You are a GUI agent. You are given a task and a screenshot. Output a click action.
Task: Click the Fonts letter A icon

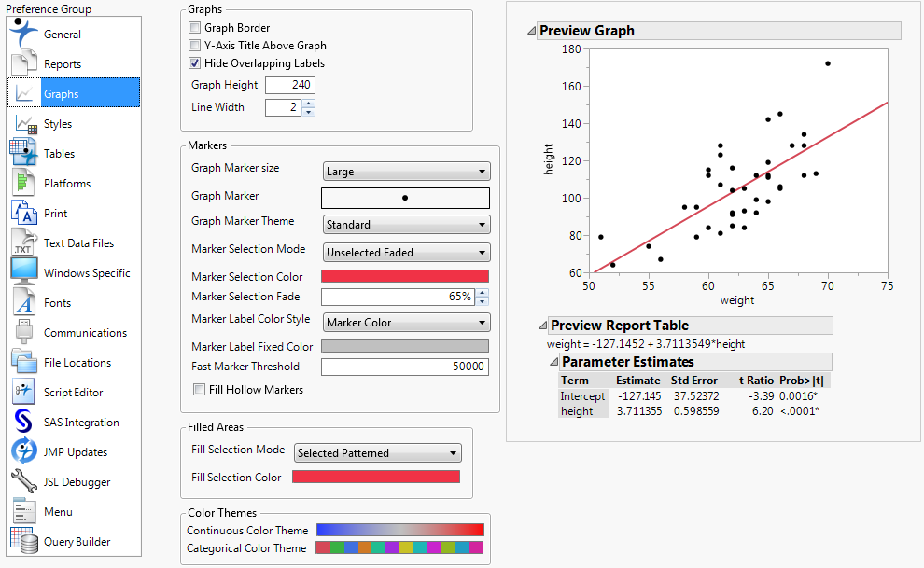(x=24, y=302)
